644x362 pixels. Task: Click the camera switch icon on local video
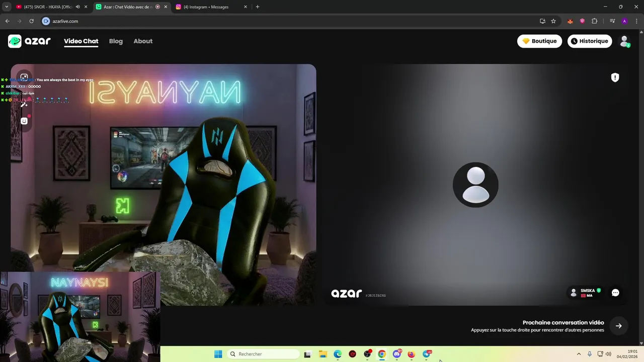pyautogui.click(x=24, y=77)
